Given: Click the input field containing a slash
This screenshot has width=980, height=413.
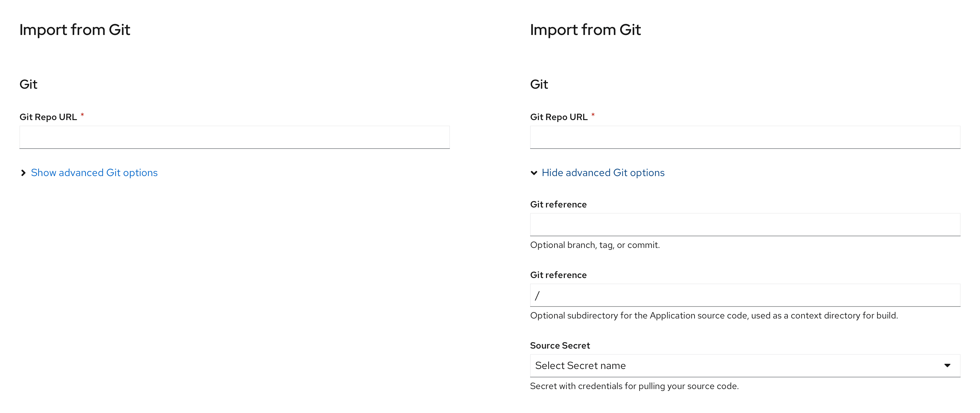Looking at the screenshot, I should click(744, 296).
